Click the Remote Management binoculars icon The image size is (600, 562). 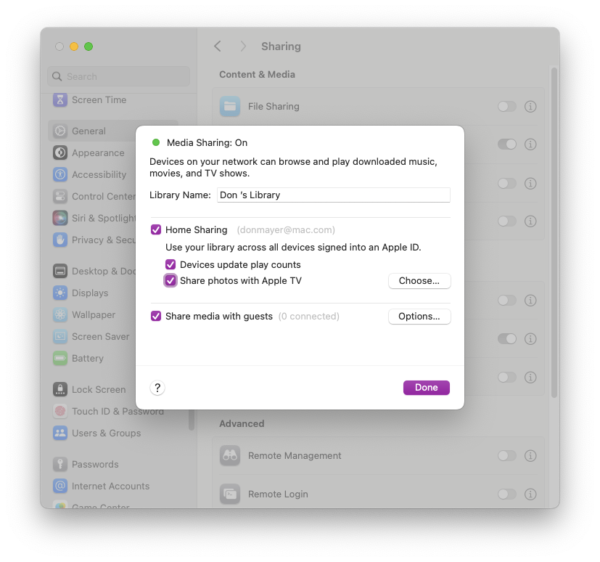click(x=230, y=456)
